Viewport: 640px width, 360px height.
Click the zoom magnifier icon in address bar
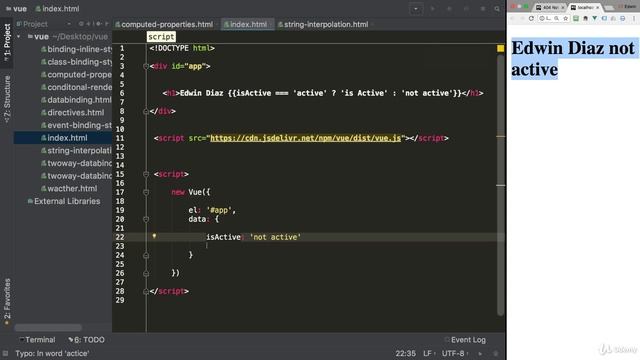[556, 18]
